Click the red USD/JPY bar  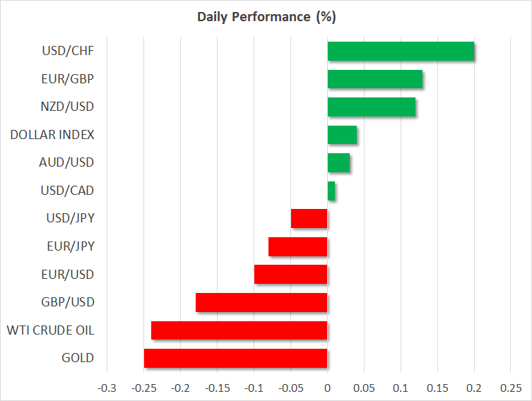pyautogui.click(x=309, y=219)
